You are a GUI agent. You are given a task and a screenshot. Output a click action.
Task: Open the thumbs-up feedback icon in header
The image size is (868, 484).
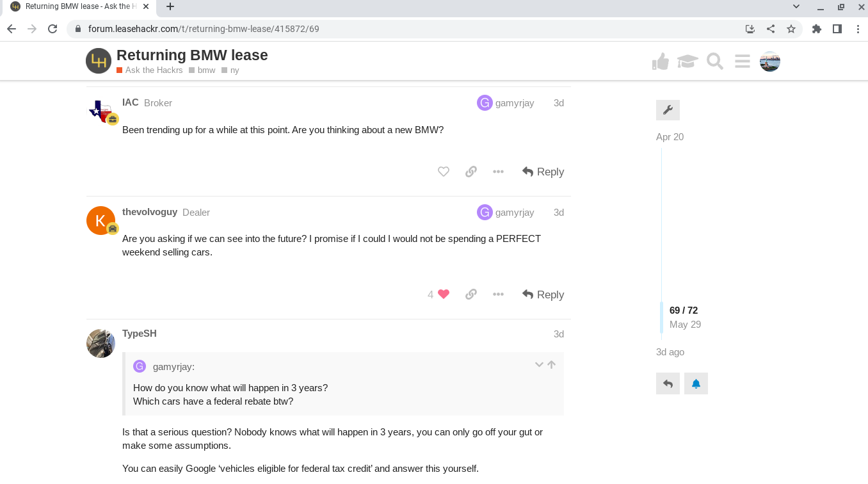tap(661, 61)
